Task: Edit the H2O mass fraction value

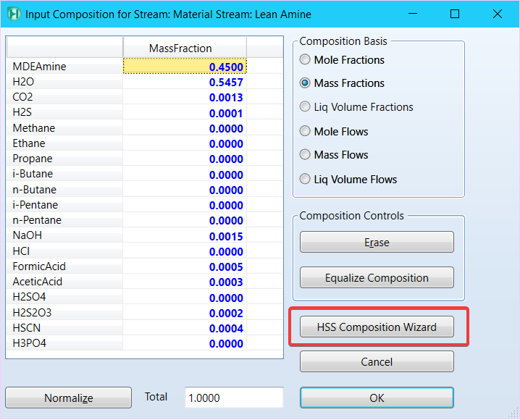Action: click(185, 83)
